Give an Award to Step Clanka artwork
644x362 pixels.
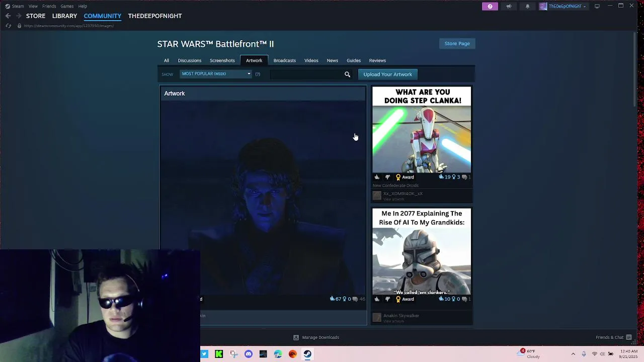tap(405, 177)
